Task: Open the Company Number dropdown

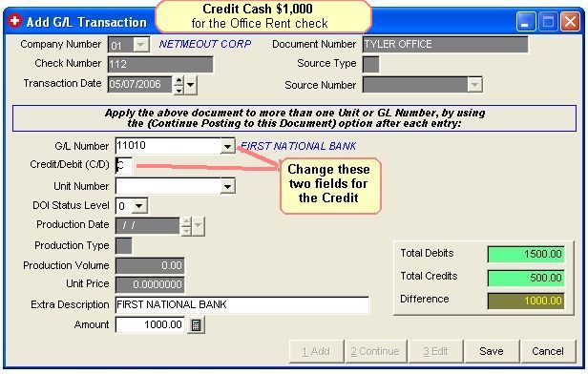Action: tap(141, 46)
